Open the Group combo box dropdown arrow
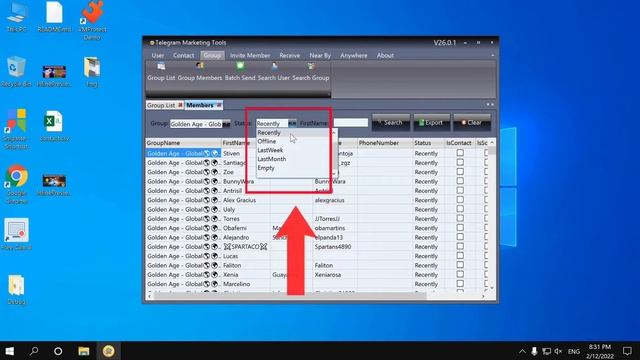This screenshot has width=640, height=360. click(x=227, y=124)
